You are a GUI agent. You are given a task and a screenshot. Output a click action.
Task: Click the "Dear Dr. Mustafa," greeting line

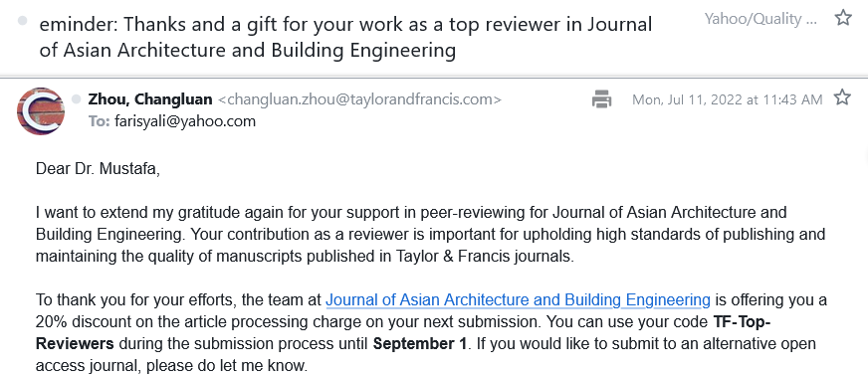pos(98,169)
